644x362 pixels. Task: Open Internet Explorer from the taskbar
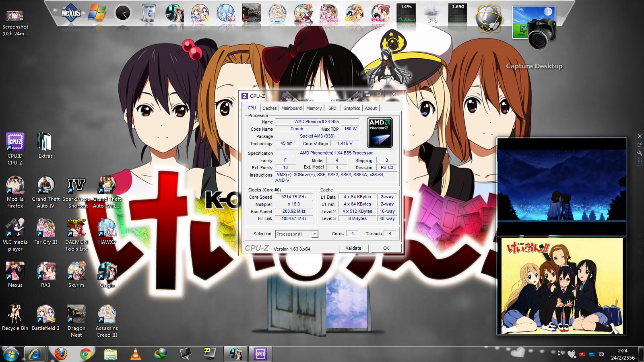[x=35, y=354]
